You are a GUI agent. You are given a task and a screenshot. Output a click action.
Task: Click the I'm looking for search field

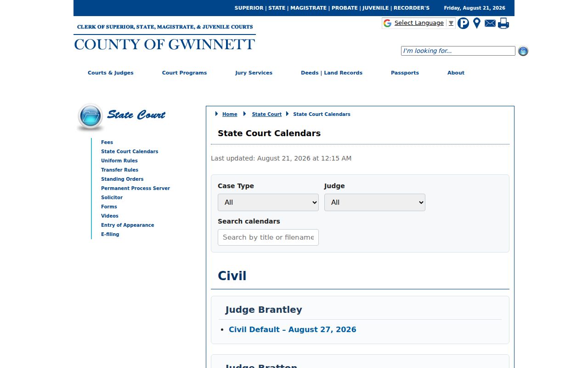tap(458, 51)
